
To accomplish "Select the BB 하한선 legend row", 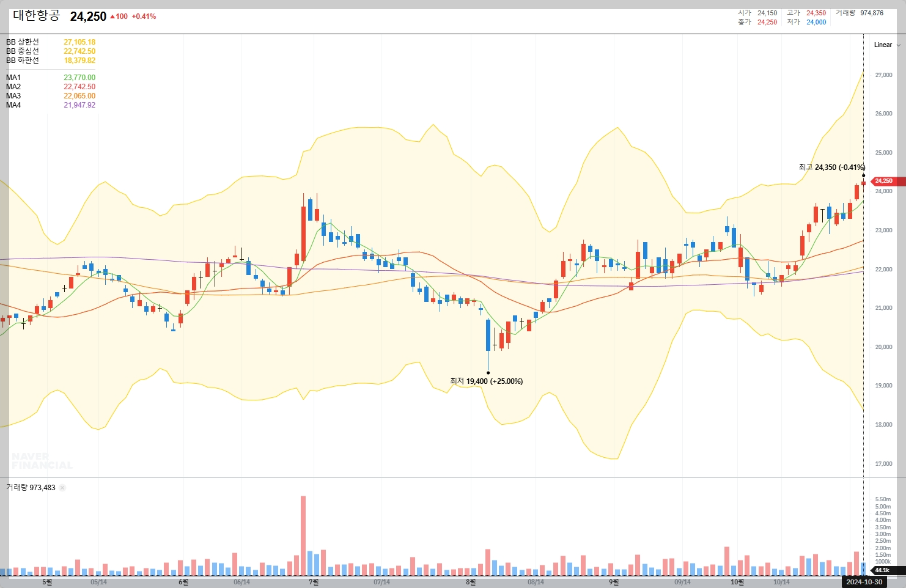I will (x=51, y=61).
